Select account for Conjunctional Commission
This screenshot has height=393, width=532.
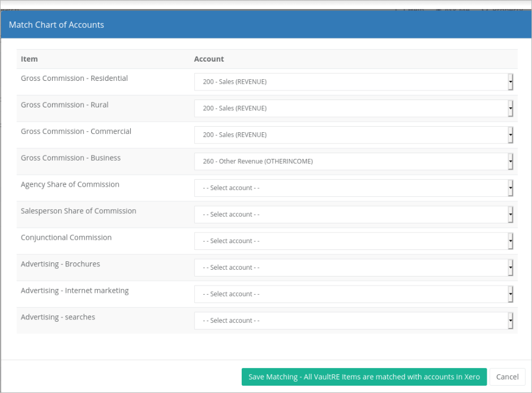(x=353, y=241)
